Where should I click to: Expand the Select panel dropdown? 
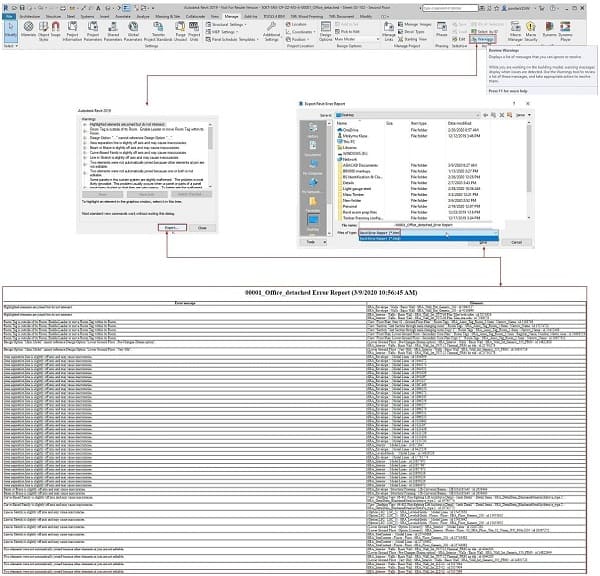point(10,46)
